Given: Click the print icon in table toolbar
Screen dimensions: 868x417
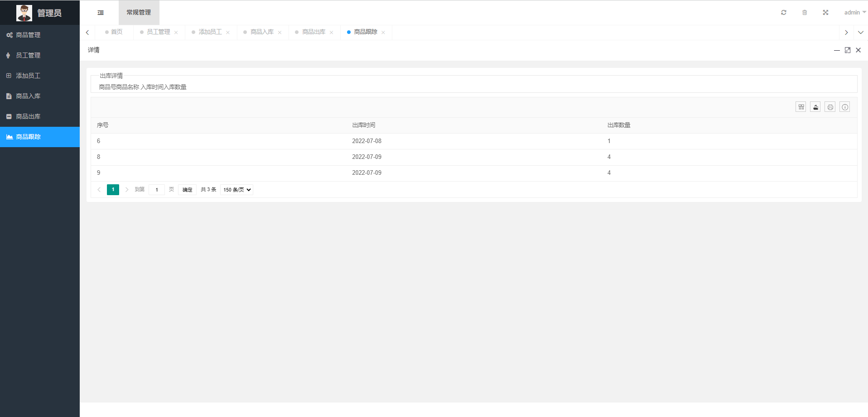Looking at the screenshot, I should coord(830,107).
